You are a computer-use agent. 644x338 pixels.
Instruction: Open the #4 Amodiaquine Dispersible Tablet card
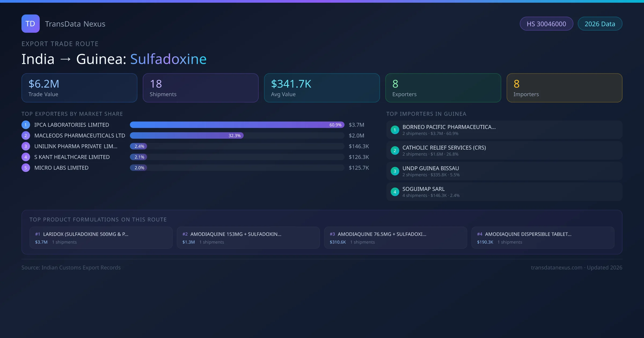click(543, 238)
